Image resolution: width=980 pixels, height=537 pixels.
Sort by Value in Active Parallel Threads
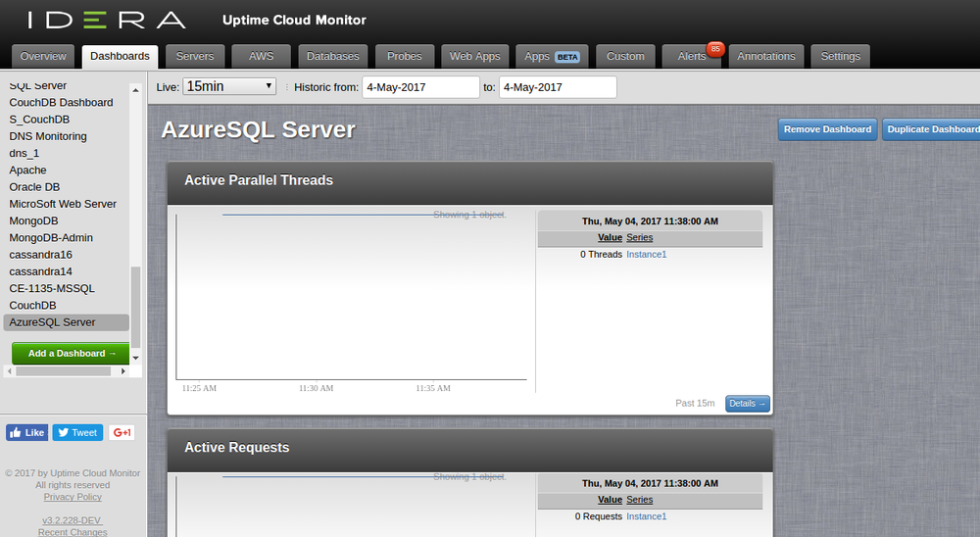pyautogui.click(x=610, y=237)
